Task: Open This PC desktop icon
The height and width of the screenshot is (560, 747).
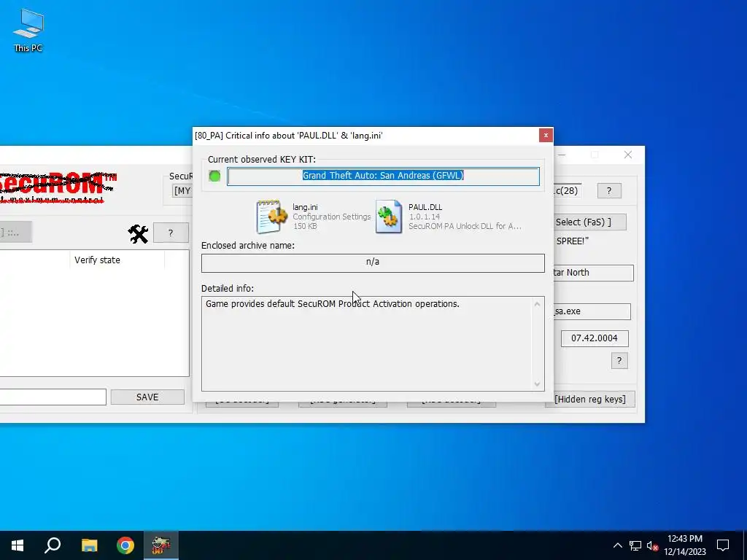Action: 28,30
